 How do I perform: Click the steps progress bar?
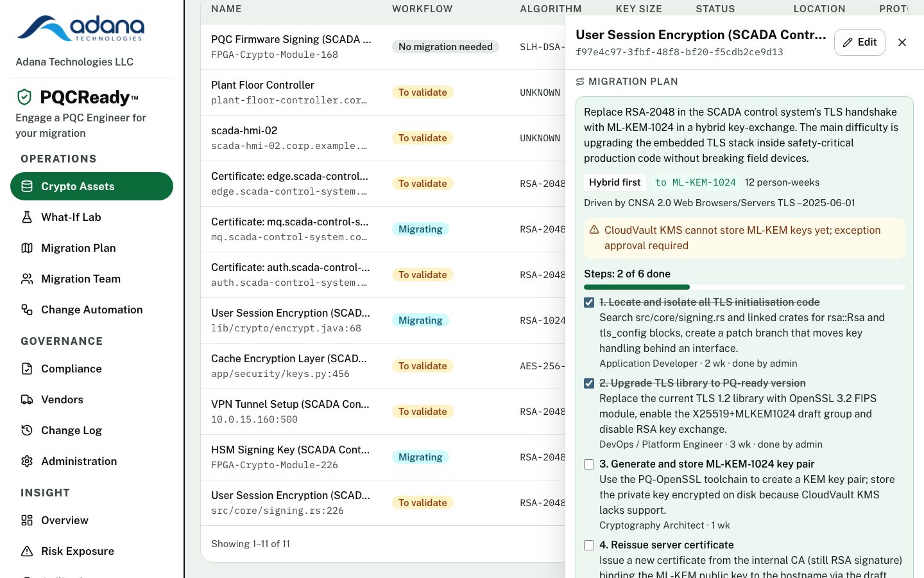(744, 287)
